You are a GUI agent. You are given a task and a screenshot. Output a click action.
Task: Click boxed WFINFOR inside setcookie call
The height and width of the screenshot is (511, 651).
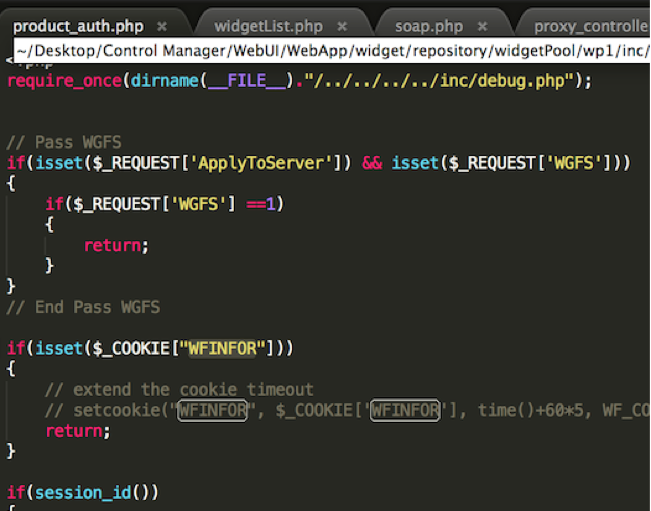click(x=211, y=410)
